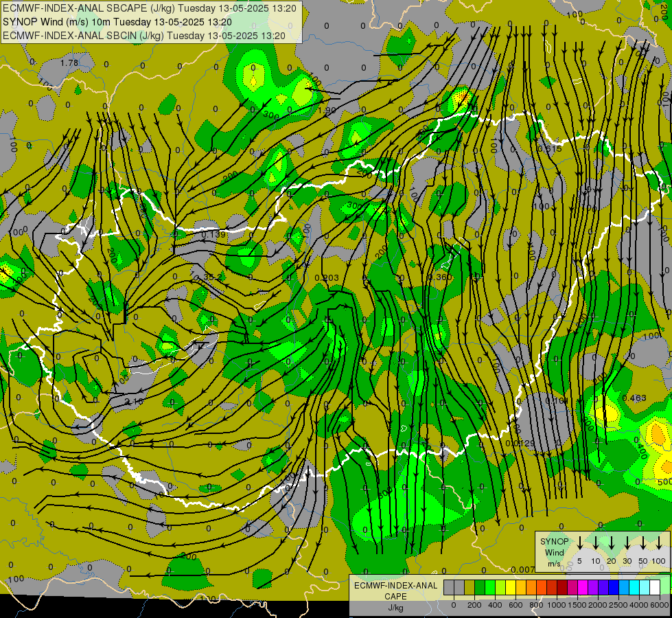Click the SBCAPE title line in header
Screen dimensions: 672x618
coord(149,8)
